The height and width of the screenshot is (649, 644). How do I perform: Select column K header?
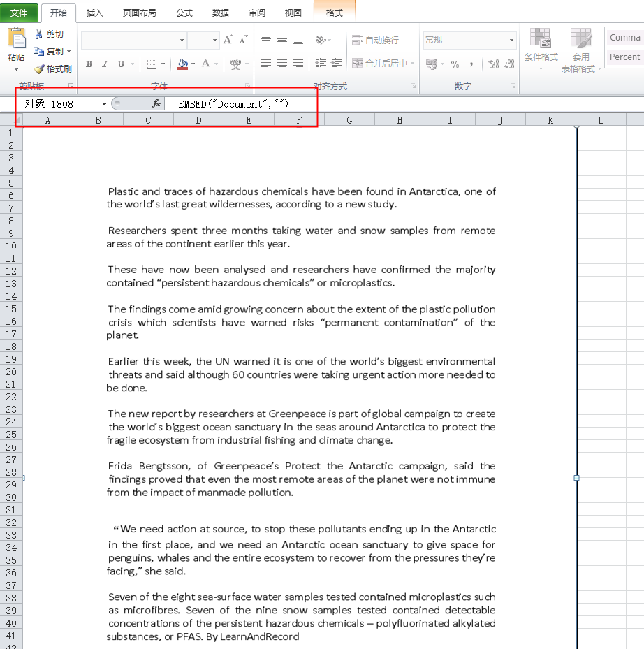pos(550,120)
